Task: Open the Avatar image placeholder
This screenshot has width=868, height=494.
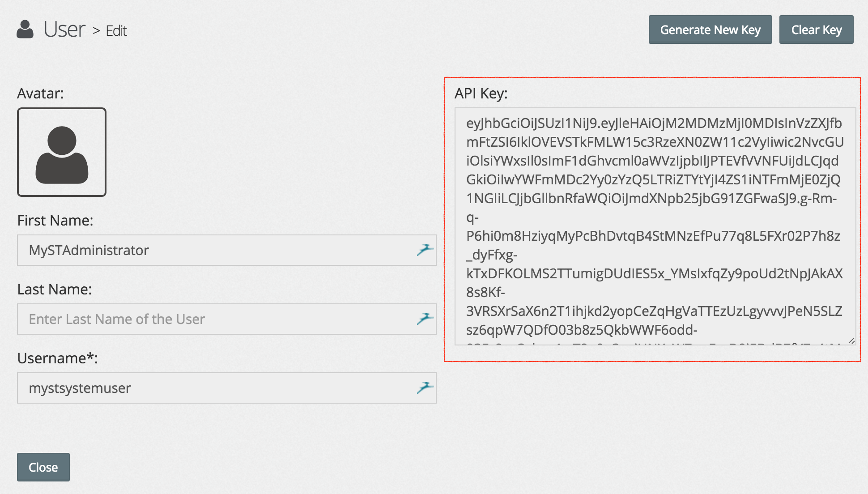Action: coord(62,152)
